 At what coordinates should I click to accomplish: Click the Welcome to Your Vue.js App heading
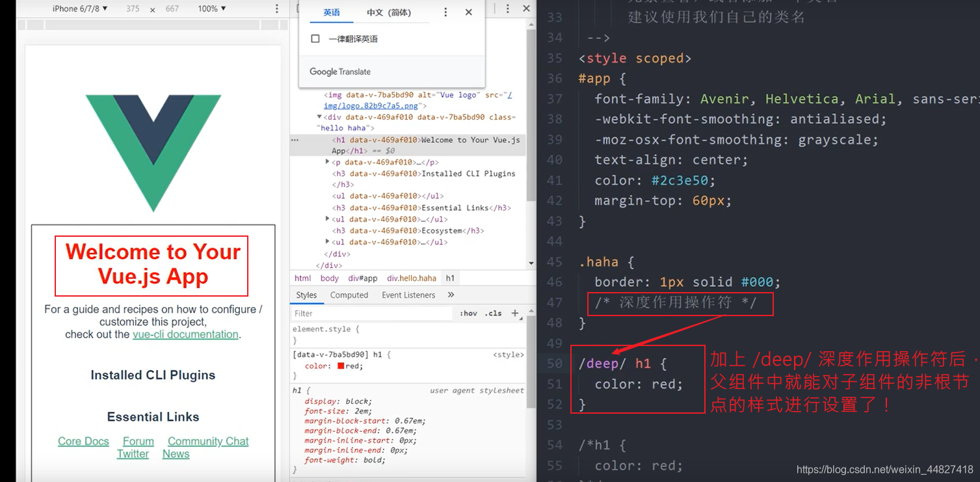(x=153, y=264)
